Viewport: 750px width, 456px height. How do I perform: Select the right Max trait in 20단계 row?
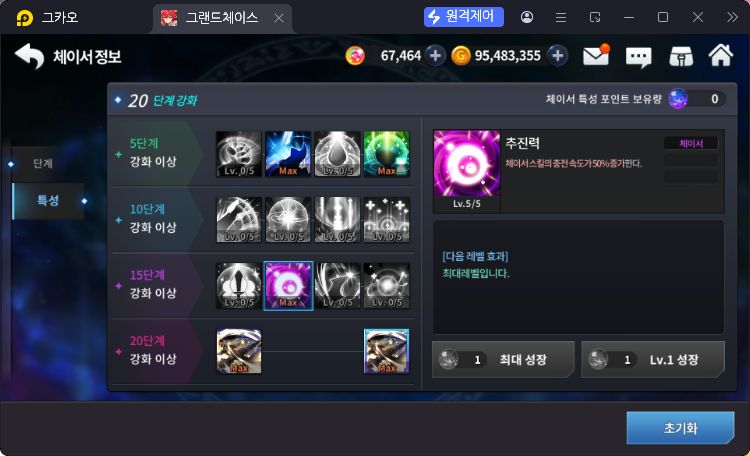click(x=386, y=351)
